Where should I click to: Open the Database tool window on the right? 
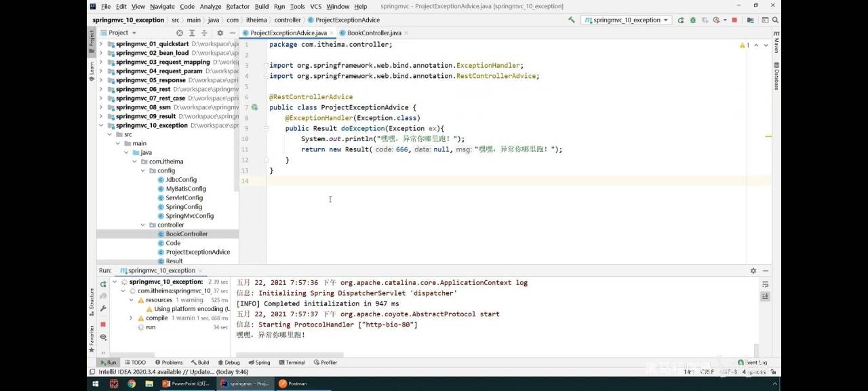coord(776,77)
